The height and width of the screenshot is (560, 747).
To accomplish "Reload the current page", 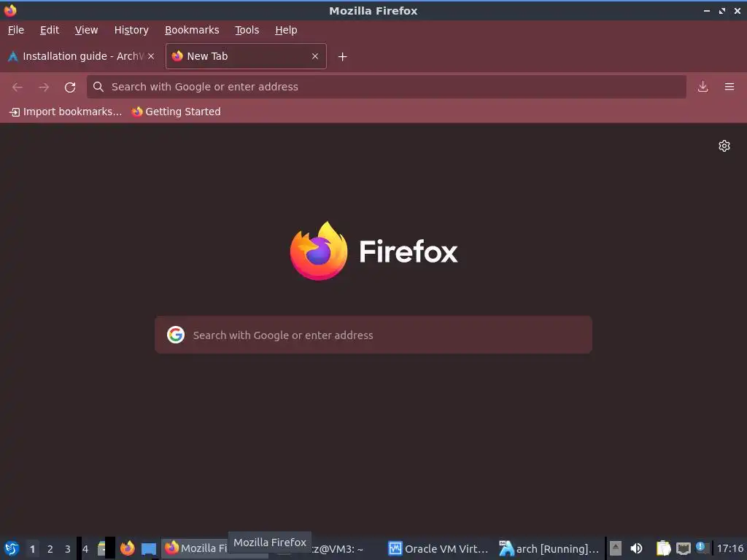I will pyautogui.click(x=70, y=87).
